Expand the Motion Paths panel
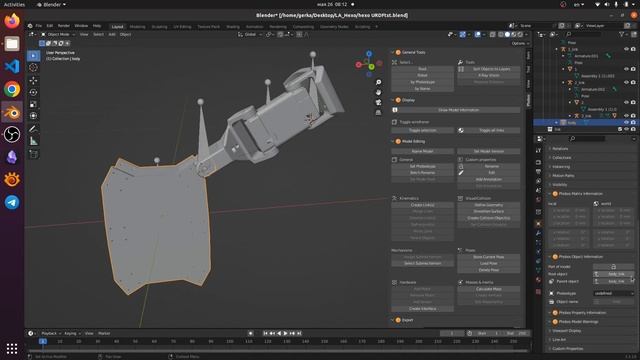640x360 pixels. click(563, 176)
